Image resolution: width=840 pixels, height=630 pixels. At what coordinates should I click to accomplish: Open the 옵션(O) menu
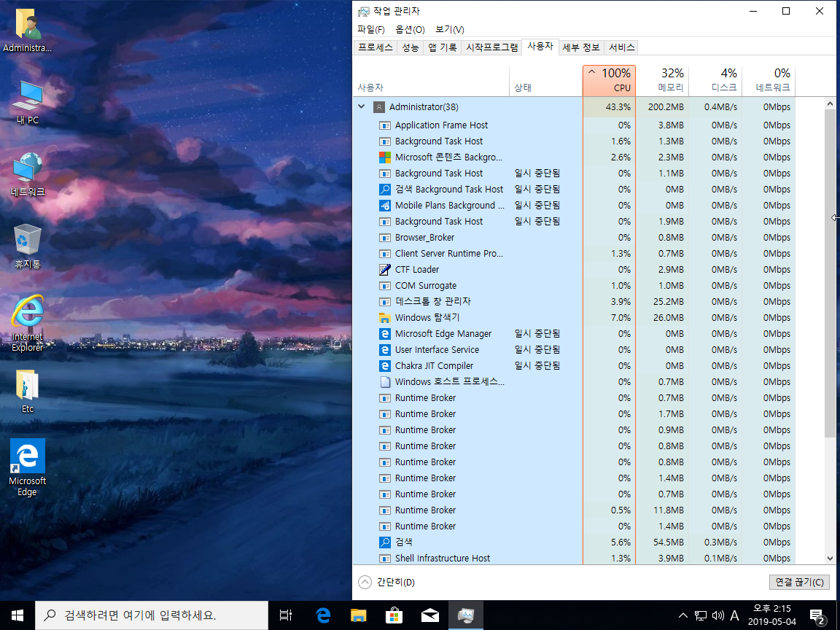[x=410, y=29]
